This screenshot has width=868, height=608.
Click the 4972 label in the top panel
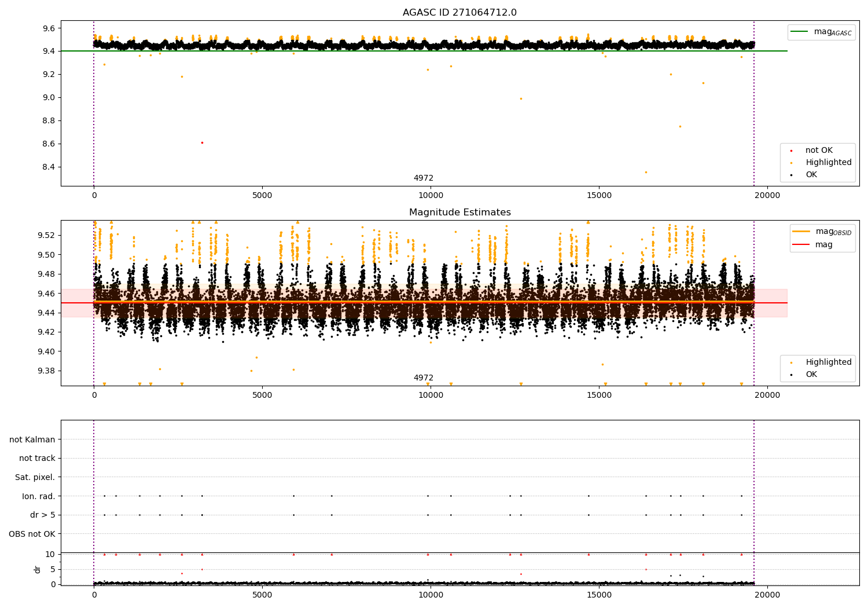pyautogui.click(x=423, y=178)
